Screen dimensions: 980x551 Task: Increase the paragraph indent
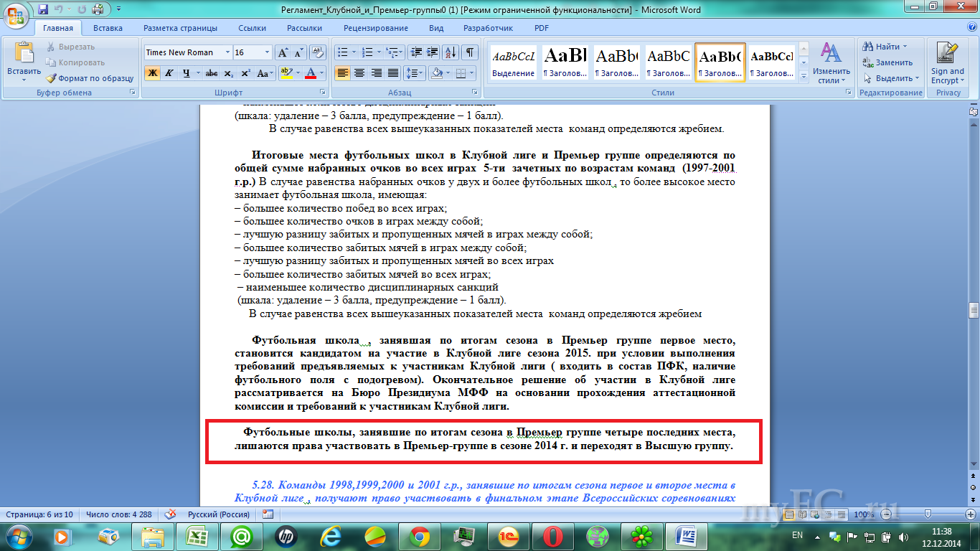coord(433,52)
